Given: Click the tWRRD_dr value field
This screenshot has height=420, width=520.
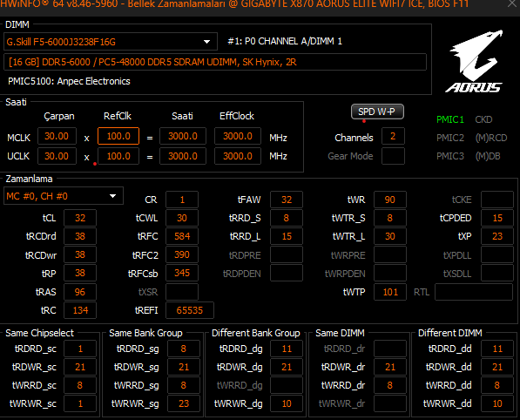Looking at the screenshot, I should (x=390, y=385).
